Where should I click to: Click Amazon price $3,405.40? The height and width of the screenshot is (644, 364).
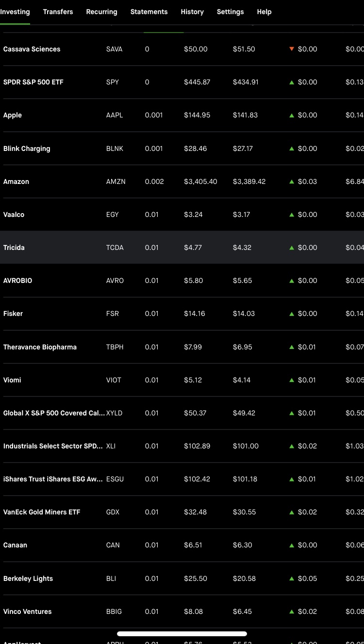tap(200, 182)
